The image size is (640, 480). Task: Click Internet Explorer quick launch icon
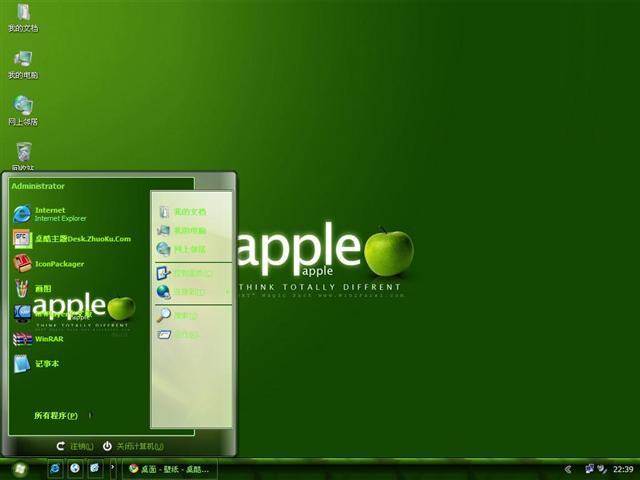55,469
